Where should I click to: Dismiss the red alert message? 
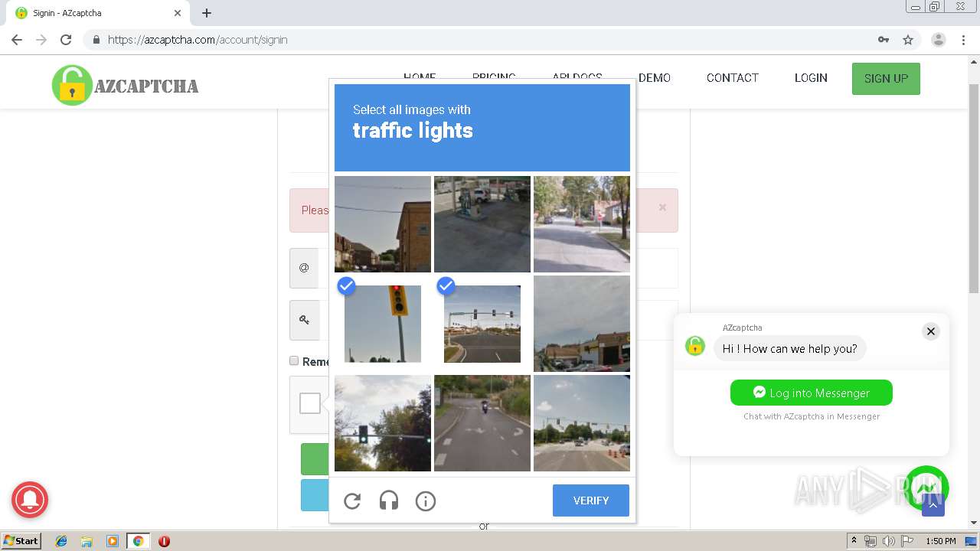[662, 207]
